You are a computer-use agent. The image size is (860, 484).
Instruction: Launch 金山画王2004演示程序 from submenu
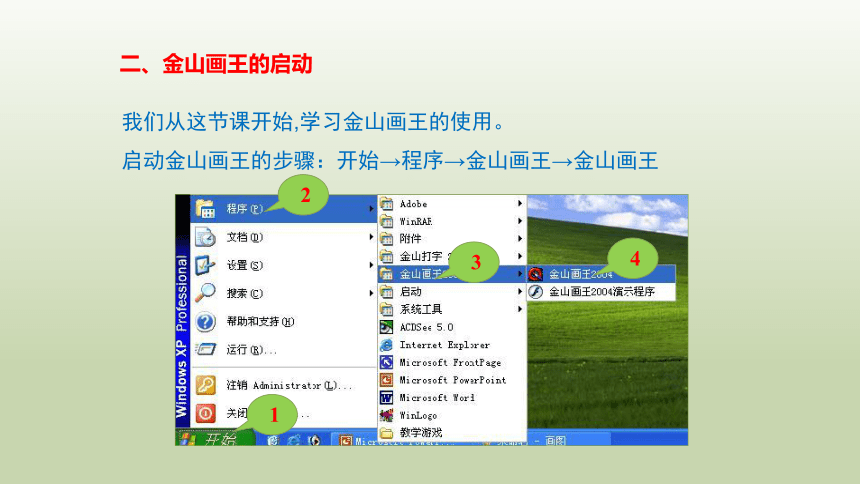point(601,291)
